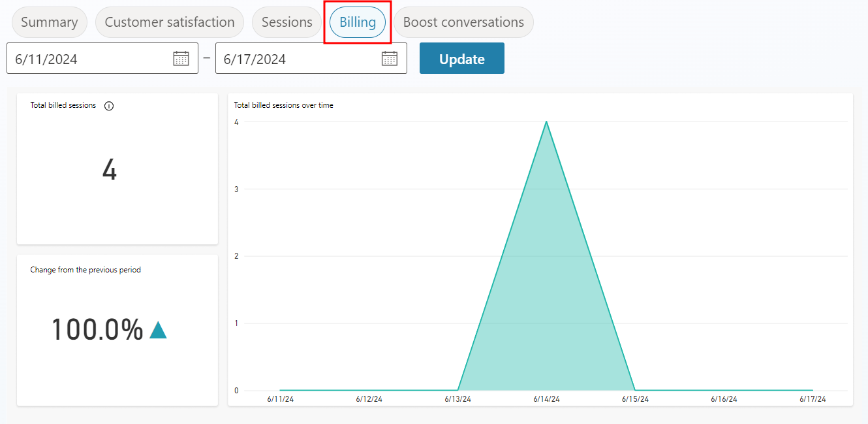This screenshot has height=424, width=868.
Task: Open the Customer satisfaction tab
Action: [170, 22]
